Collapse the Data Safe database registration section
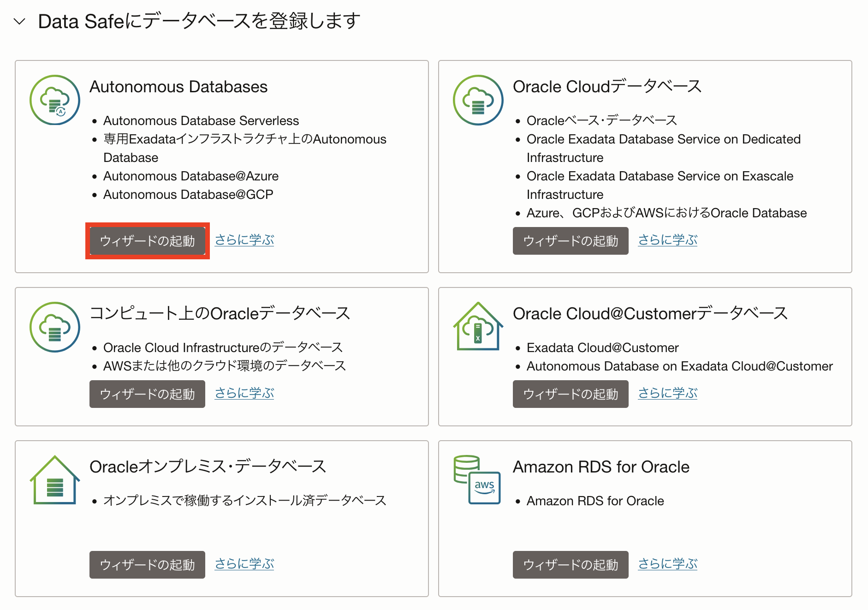Viewport: 868px width, 610px height. click(x=19, y=21)
